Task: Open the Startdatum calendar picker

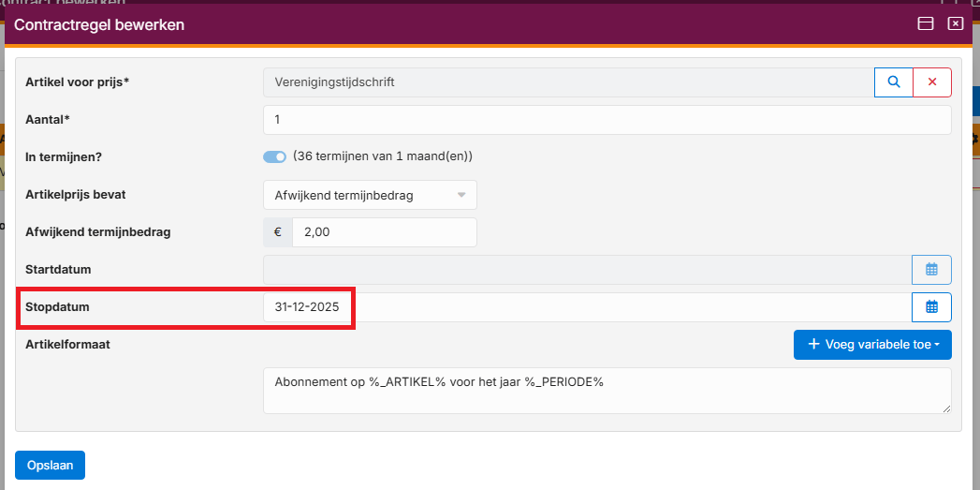Action: (931, 270)
